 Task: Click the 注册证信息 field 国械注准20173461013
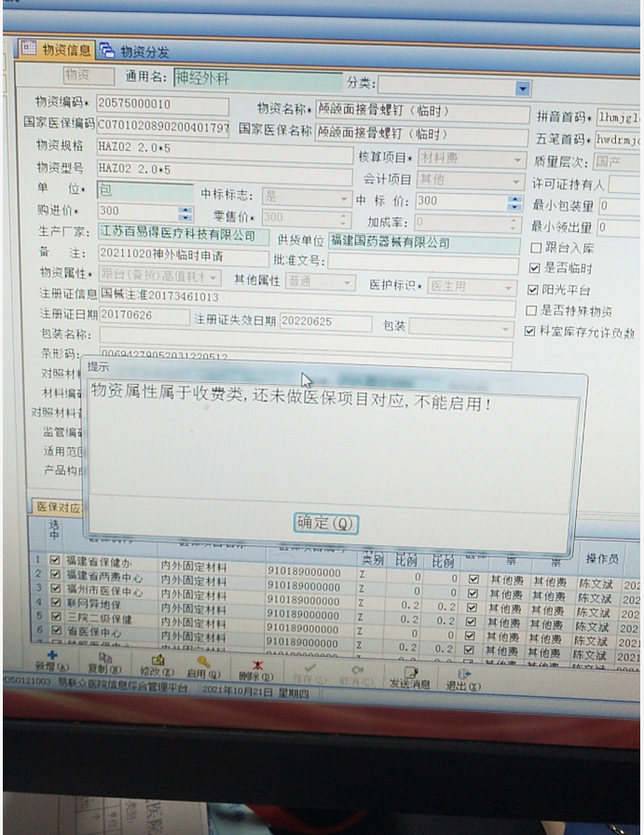[x=307, y=300]
